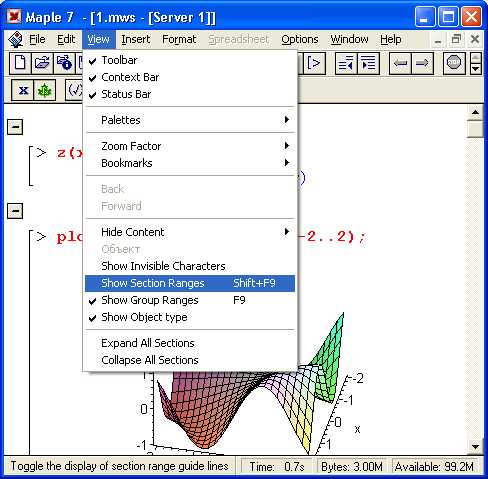488x479 pixels.
Task: Choose Expand All Sections
Action: [191, 343]
